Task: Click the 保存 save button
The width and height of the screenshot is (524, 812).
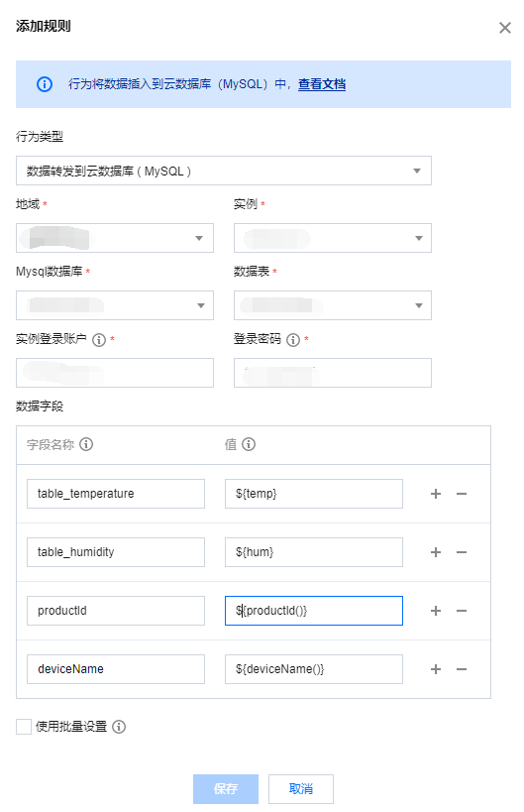Action: 226,788
